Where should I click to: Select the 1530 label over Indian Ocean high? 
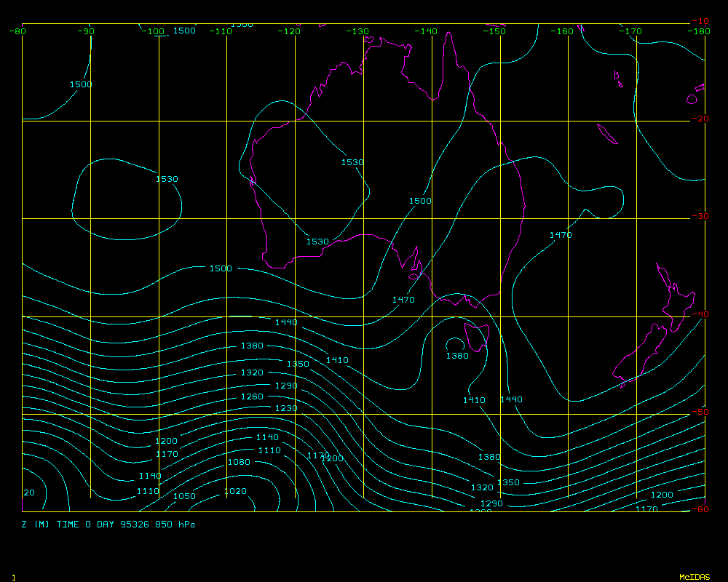[x=167, y=179]
